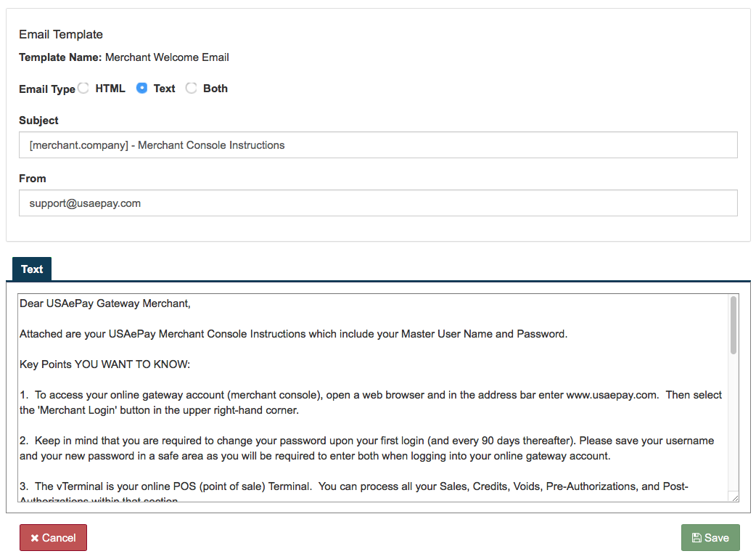Click the 'HTML' label text
The image size is (756, 559).
click(x=110, y=89)
